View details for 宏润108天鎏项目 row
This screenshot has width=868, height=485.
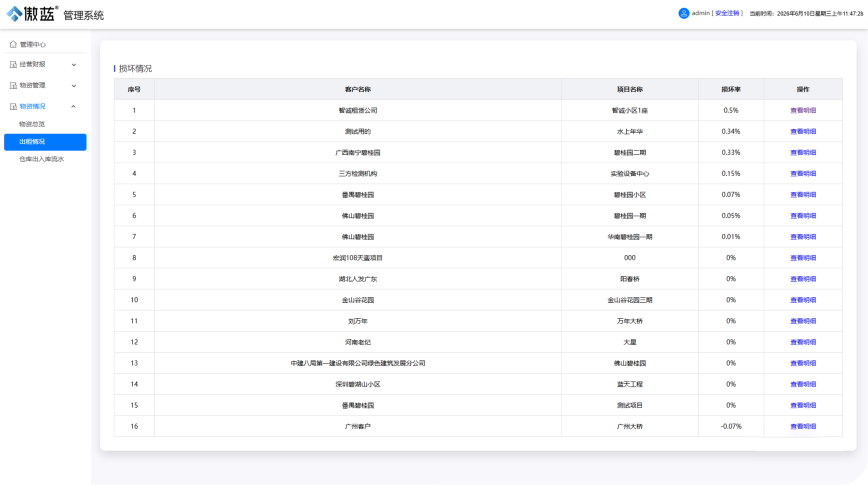[803, 258]
